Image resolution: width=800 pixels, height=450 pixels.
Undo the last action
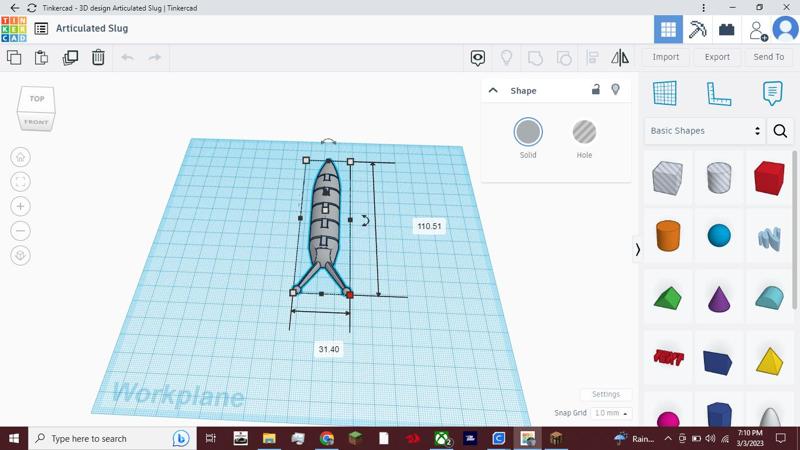click(127, 57)
